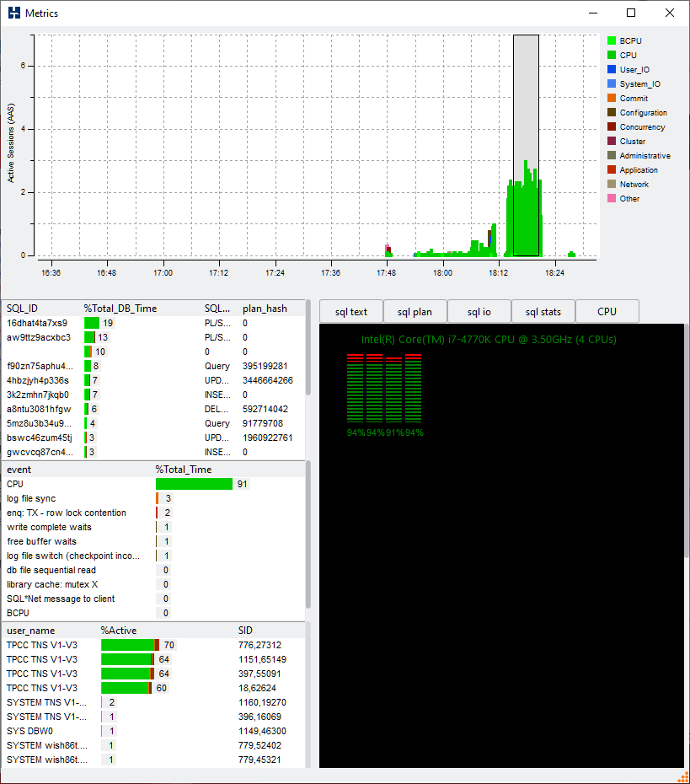Click the pink Other legend swatch
The image size is (690, 784).
[x=612, y=198]
